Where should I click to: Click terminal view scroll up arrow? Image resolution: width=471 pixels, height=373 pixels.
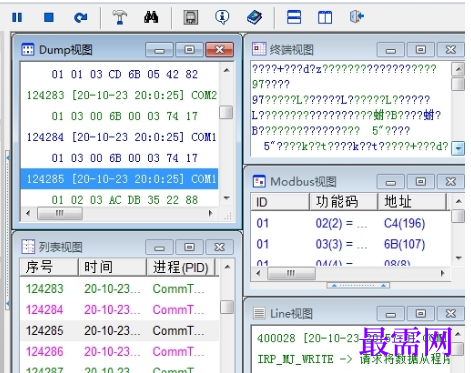458,69
